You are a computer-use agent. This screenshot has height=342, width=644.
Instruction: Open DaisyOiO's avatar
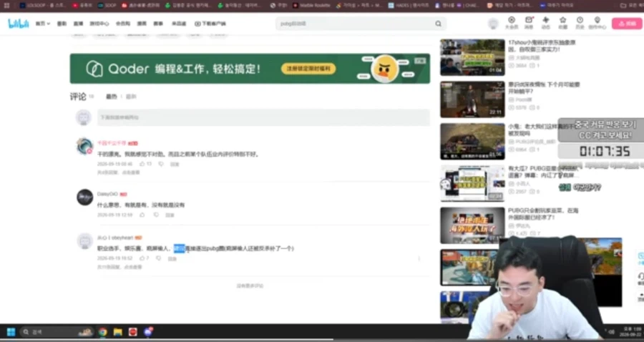(84, 197)
